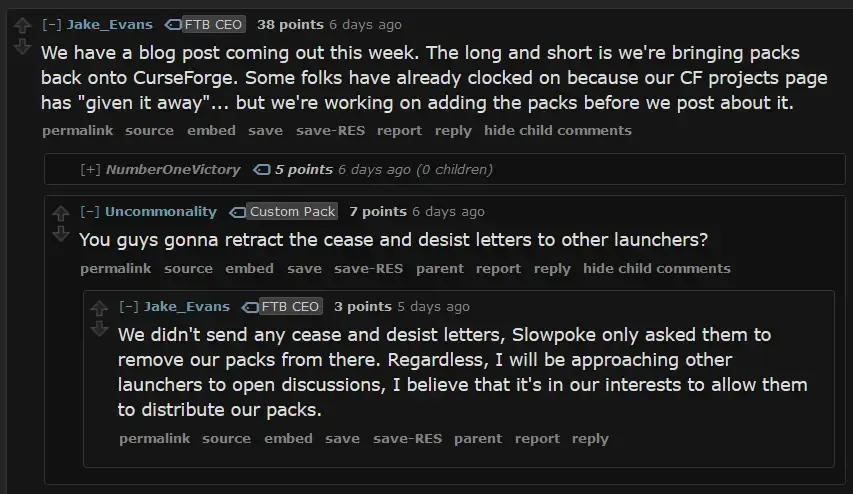
Task: Collapse the top Jake_Evans comment thread
Action: click(x=52, y=24)
